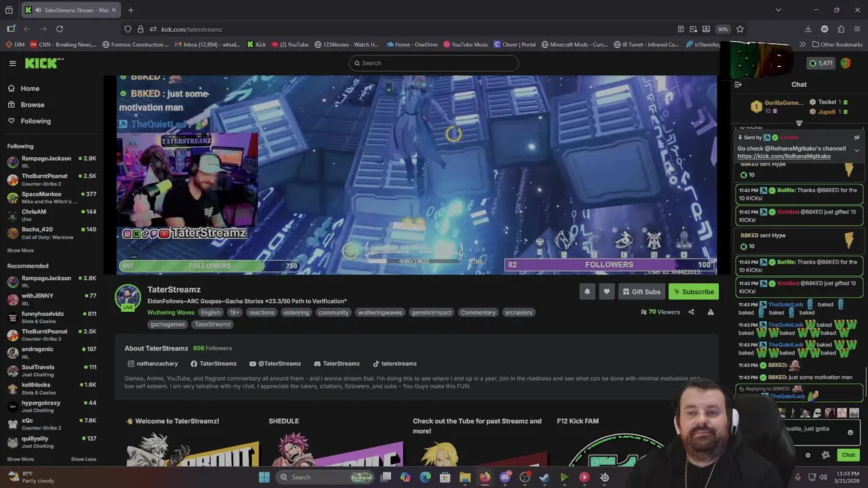Open chat settings gear icon

[808, 455]
